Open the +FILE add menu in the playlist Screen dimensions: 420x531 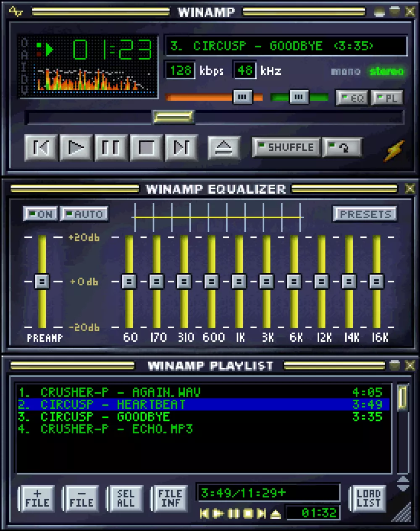(x=36, y=499)
